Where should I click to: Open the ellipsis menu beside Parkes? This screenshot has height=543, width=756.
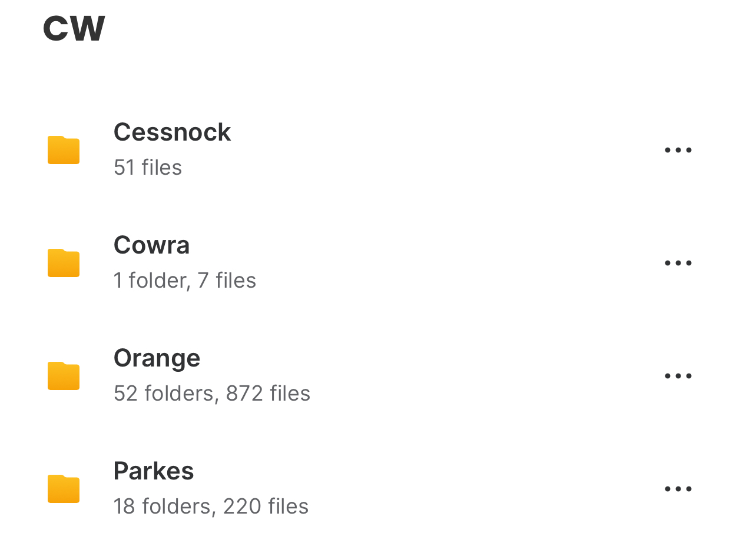point(678,489)
